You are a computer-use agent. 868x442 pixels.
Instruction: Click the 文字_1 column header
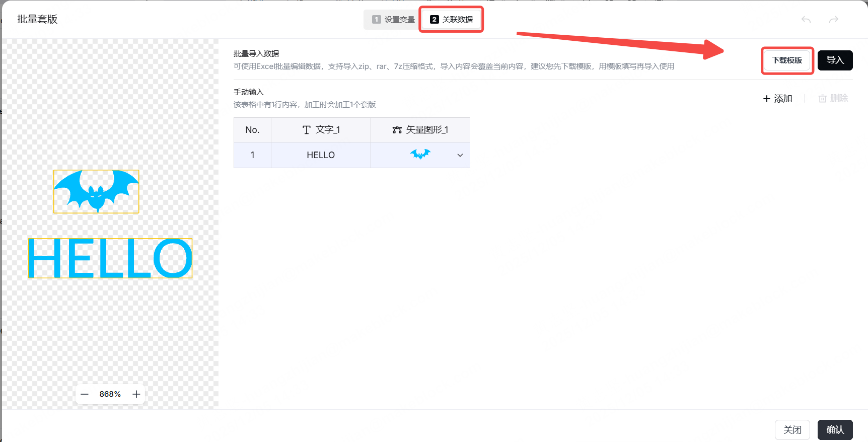(321, 130)
